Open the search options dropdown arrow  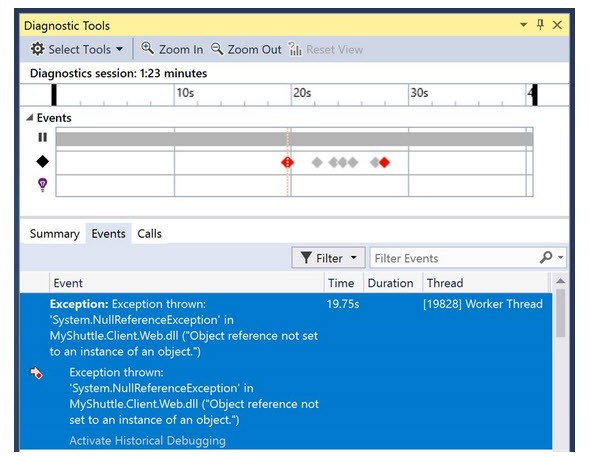click(x=560, y=257)
